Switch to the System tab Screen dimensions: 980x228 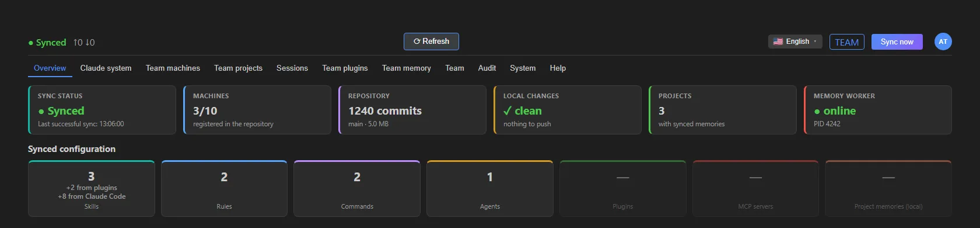[523, 68]
